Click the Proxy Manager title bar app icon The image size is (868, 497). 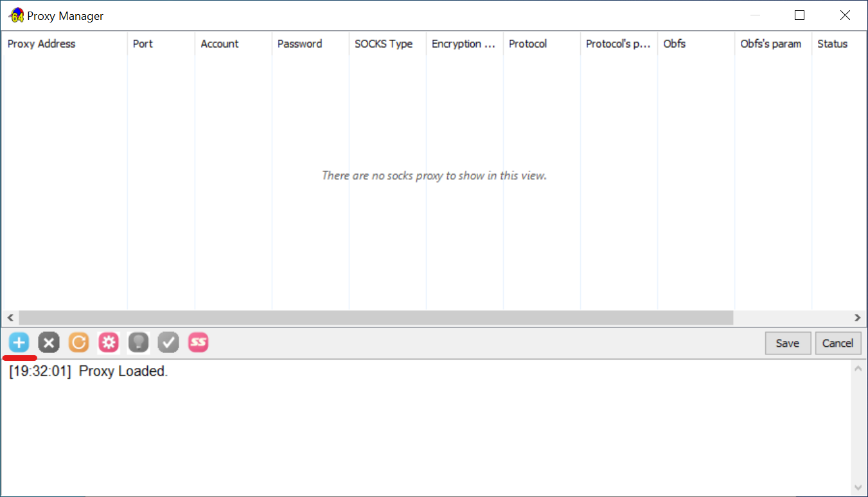pyautogui.click(x=16, y=15)
